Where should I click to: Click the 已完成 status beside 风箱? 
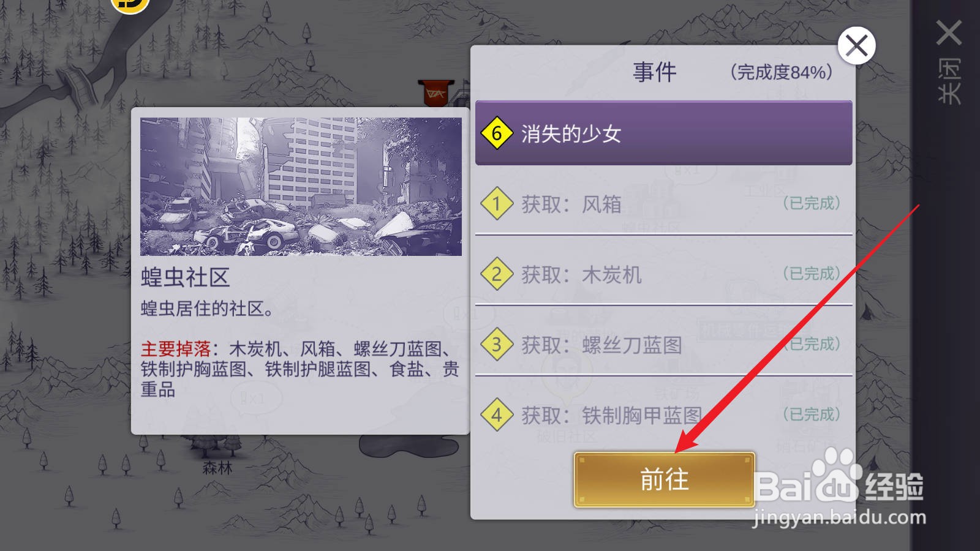812,203
